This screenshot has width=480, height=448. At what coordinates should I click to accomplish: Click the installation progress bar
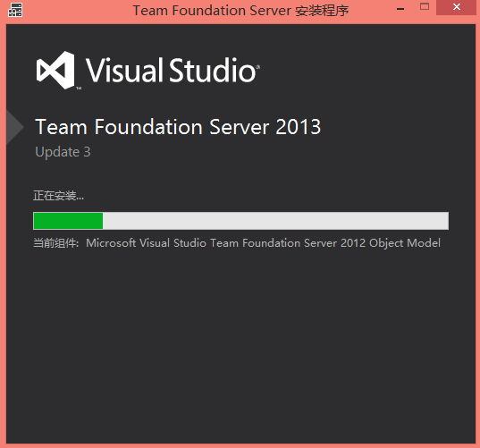[240, 221]
